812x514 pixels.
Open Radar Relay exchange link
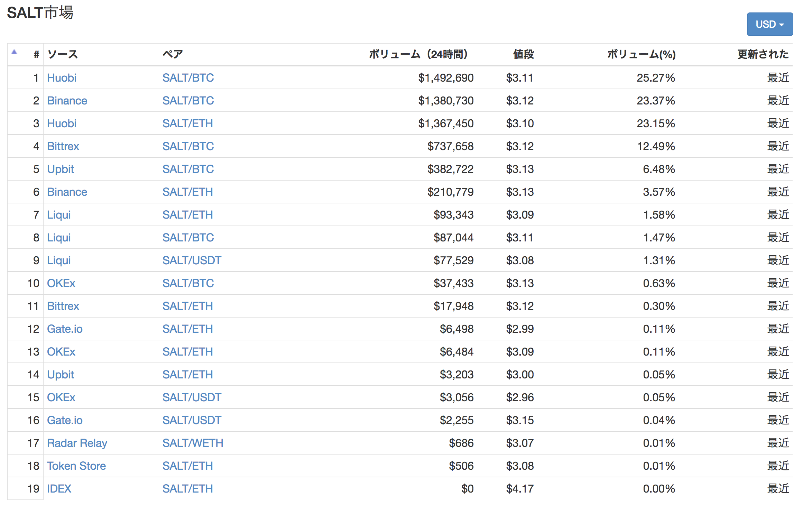coord(77,443)
